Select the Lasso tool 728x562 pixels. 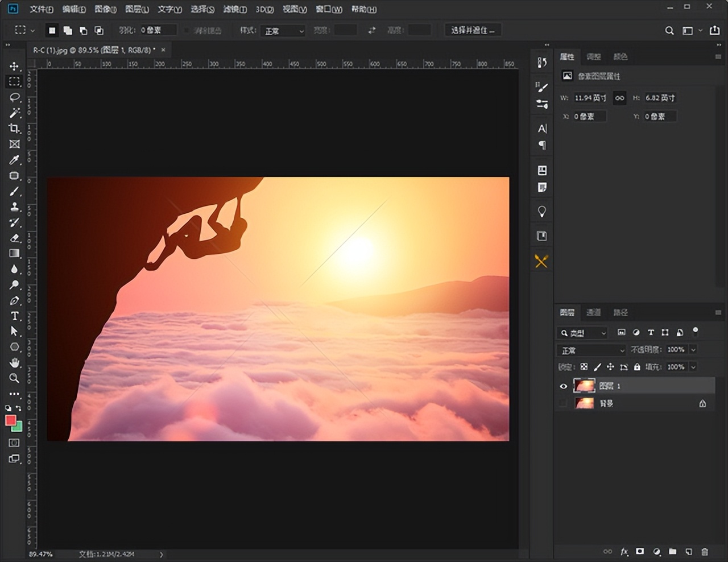tap(14, 97)
